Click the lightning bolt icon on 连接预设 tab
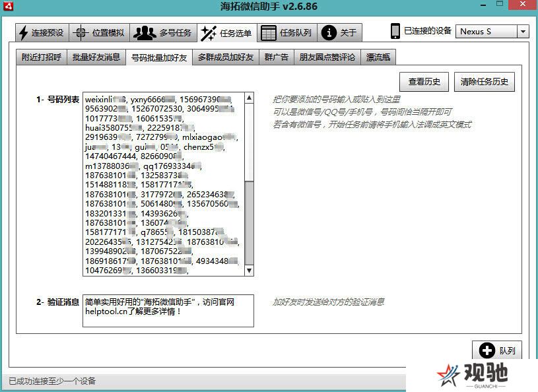This screenshot has height=392, width=538. click(23, 33)
